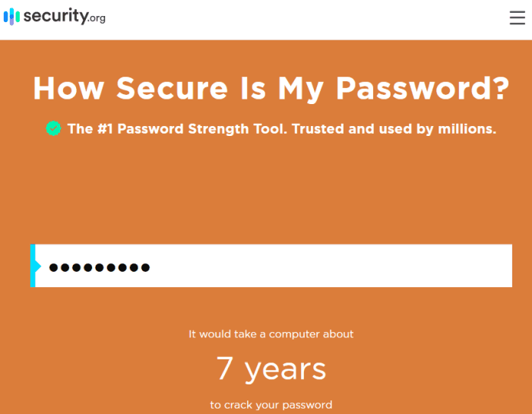Viewport: 532px width, 414px height.
Task: Click the cyan vertical bar left of input
Action: point(33,265)
